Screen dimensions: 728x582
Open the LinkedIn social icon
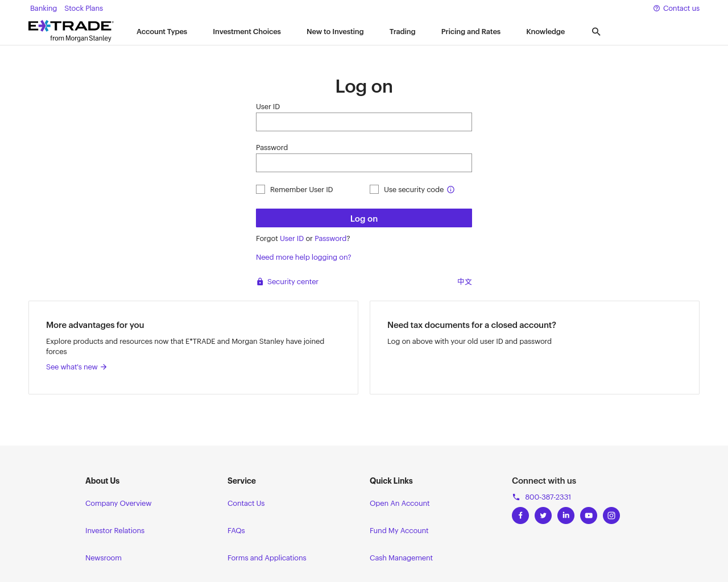pos(566,516)
